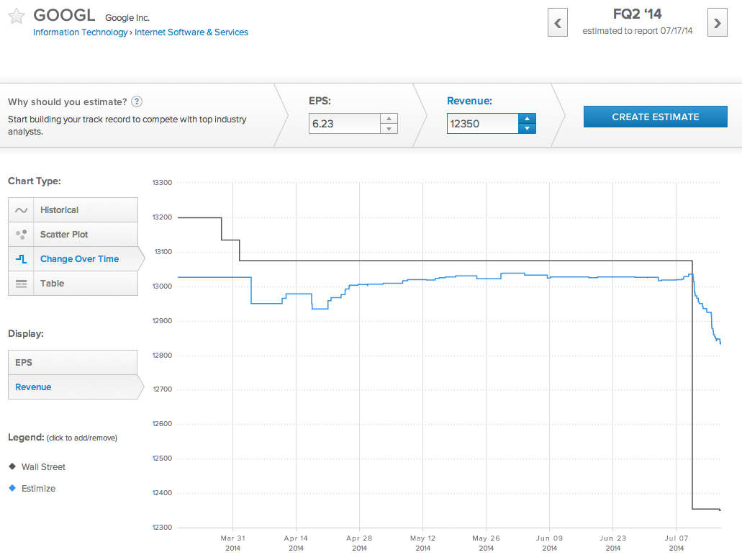742x560 pixels.
Task: Click the 13300 y-axis value
Action: click(x=162, y=183)
